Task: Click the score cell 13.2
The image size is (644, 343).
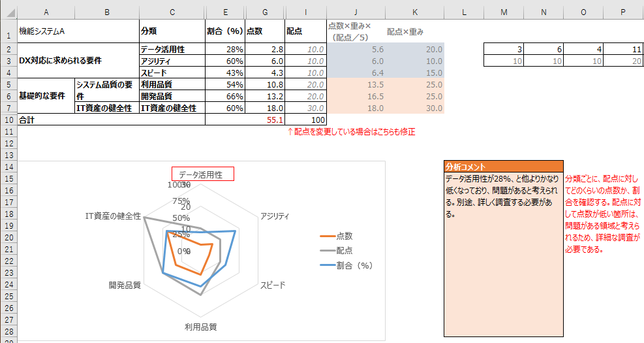Action: [x=265, y=96]
